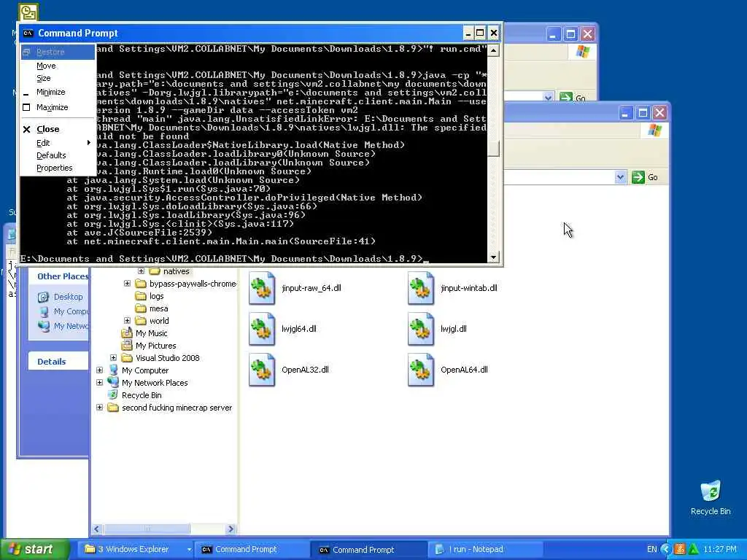Choose Close from the system menu
The image size is (747, 560).
(58, 129)
